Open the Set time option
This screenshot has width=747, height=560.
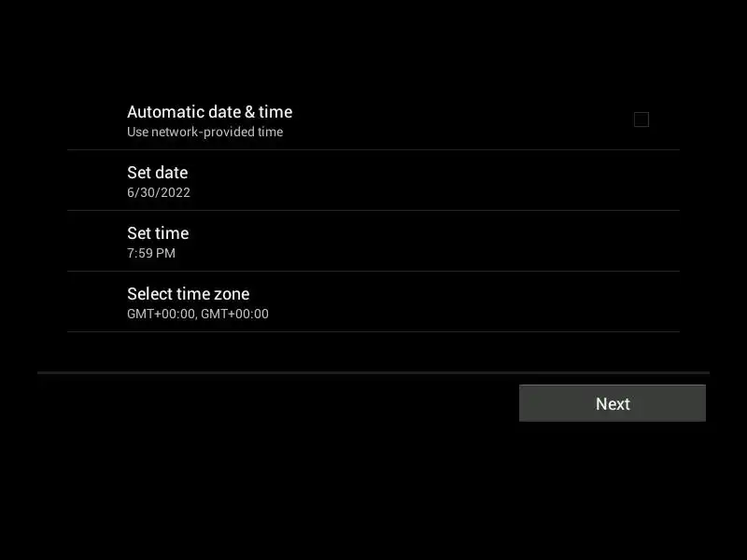[x=373, y=242]
